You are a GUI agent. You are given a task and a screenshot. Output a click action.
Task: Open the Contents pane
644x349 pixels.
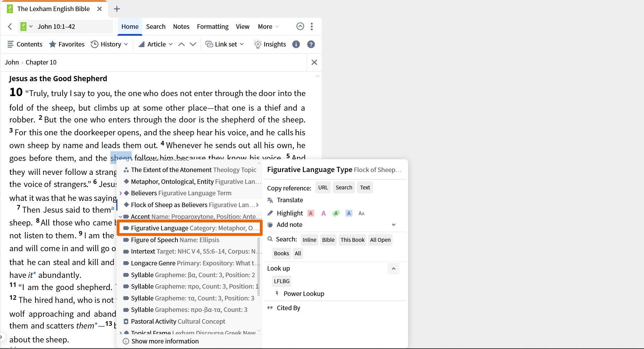(25, 44)
